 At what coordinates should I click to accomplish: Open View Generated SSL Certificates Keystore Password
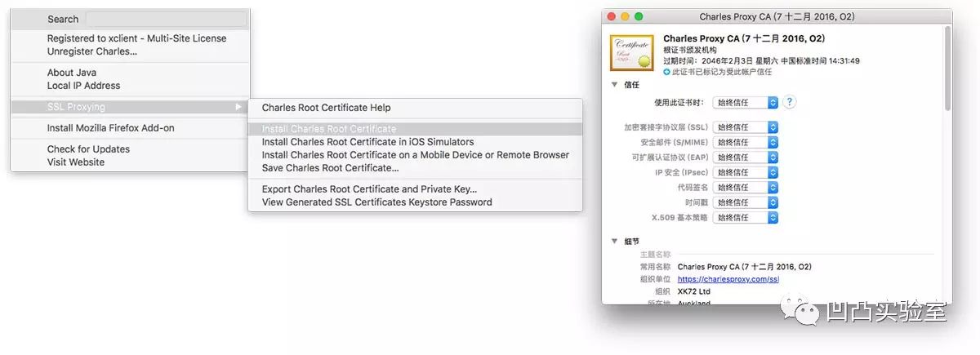376,202
